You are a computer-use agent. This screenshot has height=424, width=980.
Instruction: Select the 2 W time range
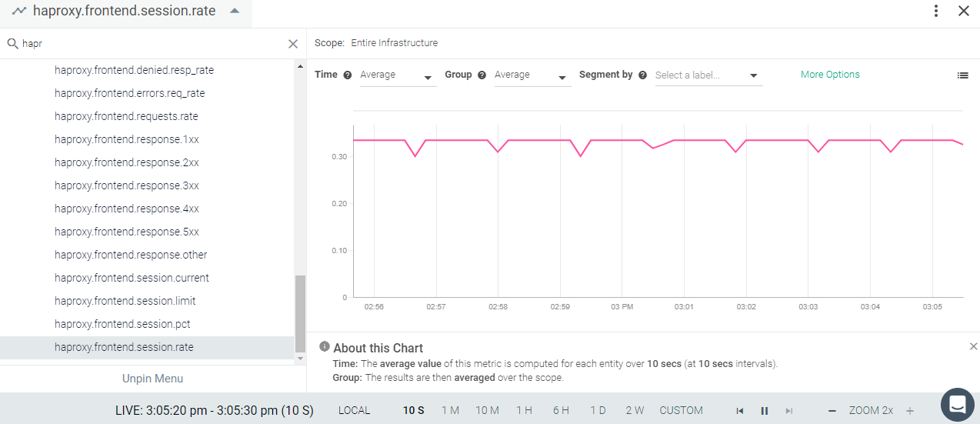pos(635,410)
